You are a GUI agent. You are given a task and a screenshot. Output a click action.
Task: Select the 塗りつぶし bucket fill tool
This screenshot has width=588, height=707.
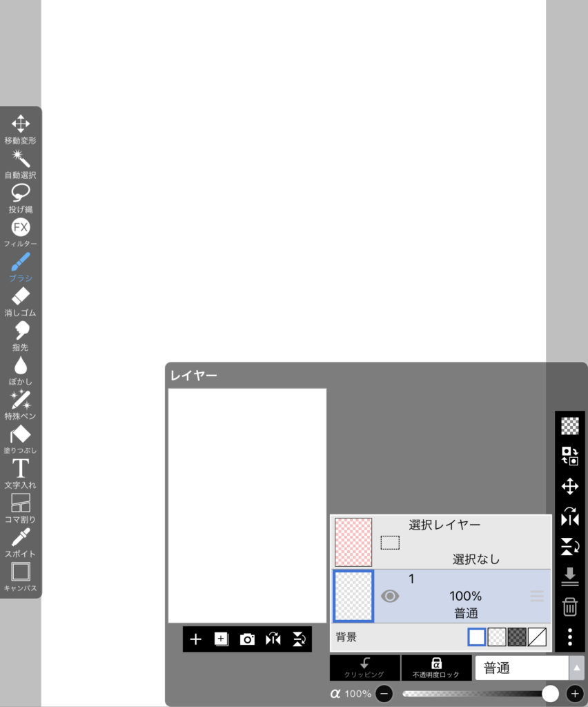click(21, 438)
